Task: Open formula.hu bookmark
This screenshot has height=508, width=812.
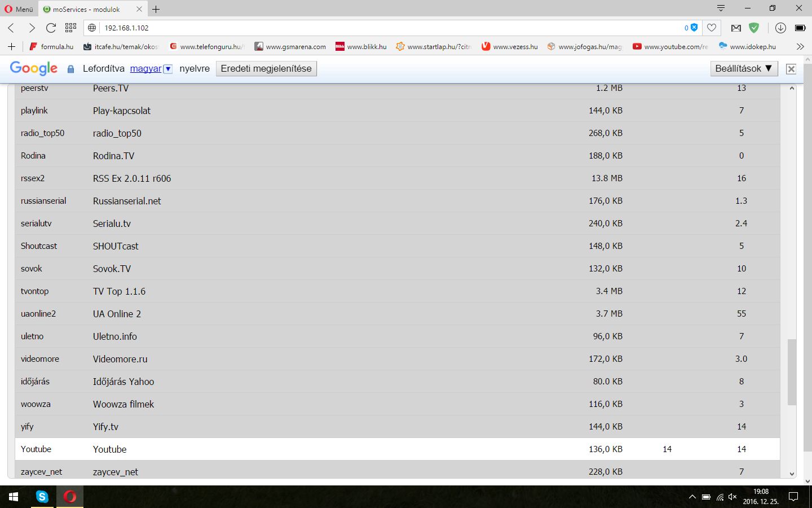Action: [51, 46]
